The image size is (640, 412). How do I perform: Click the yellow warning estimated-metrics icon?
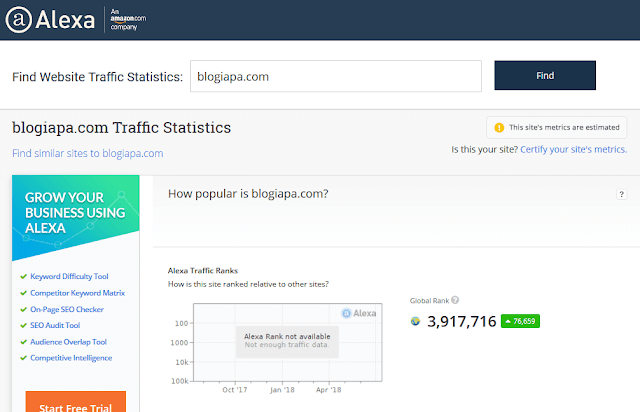pos(499,128)
